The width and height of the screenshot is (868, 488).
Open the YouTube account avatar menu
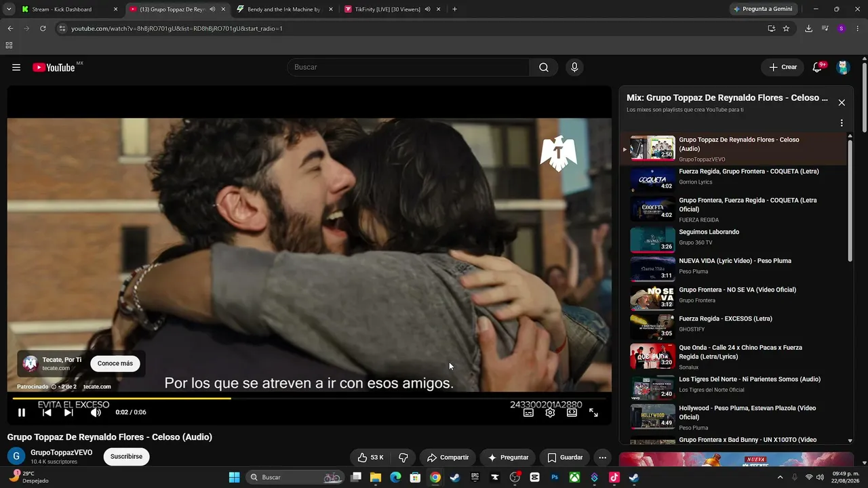click(843, 67)
